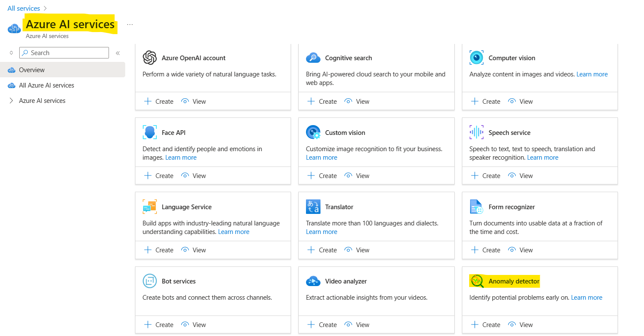
Task: Open Learn more link for Anomaly detector
Action: coord(587,298)
